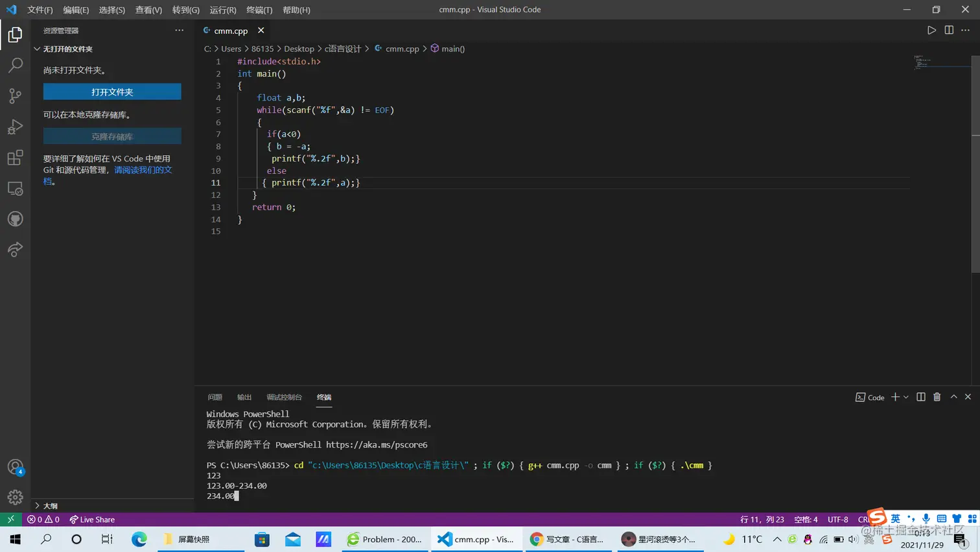
Task: Click the 'Desktop' breadcrumb segment
Action: click(299, 49)
